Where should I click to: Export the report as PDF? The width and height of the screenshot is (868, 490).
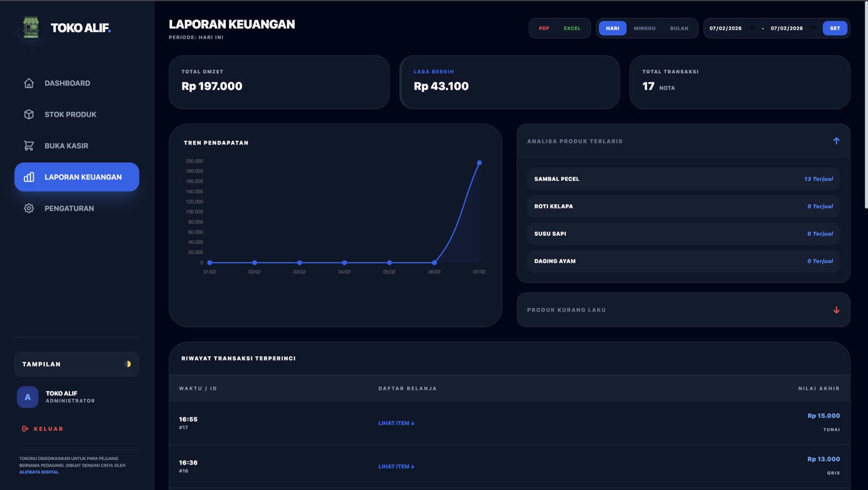pyautogui.click(x=544, y=28)
